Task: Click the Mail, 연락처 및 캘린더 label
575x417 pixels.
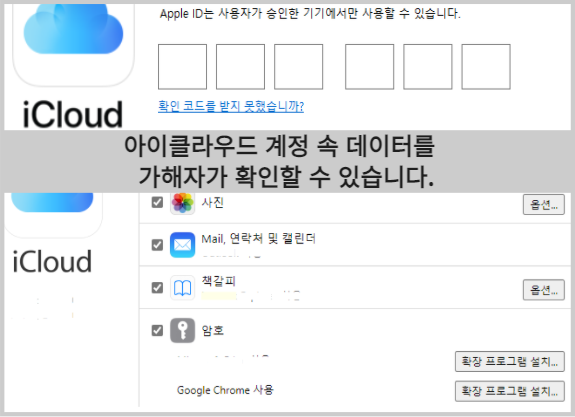Action: coord(258,239)
